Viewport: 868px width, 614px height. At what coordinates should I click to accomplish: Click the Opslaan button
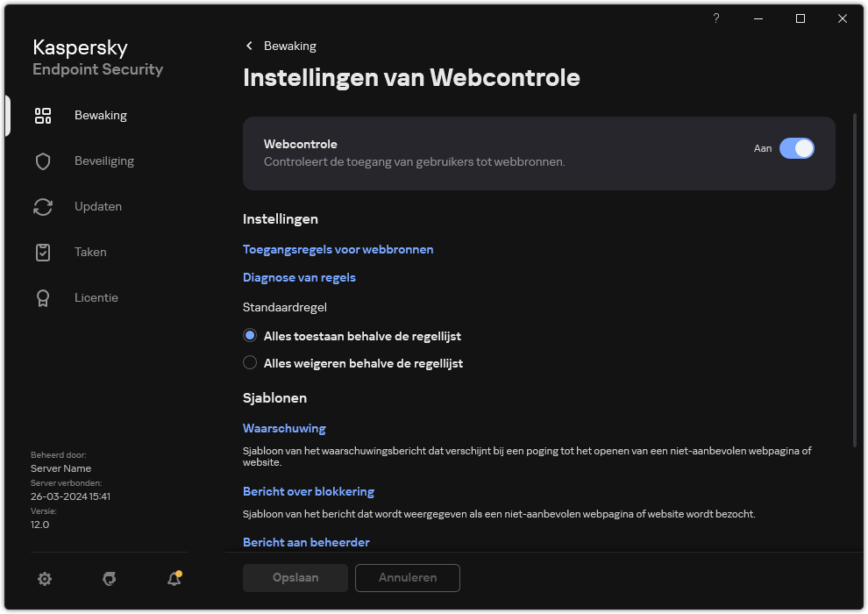pos(295,578)
